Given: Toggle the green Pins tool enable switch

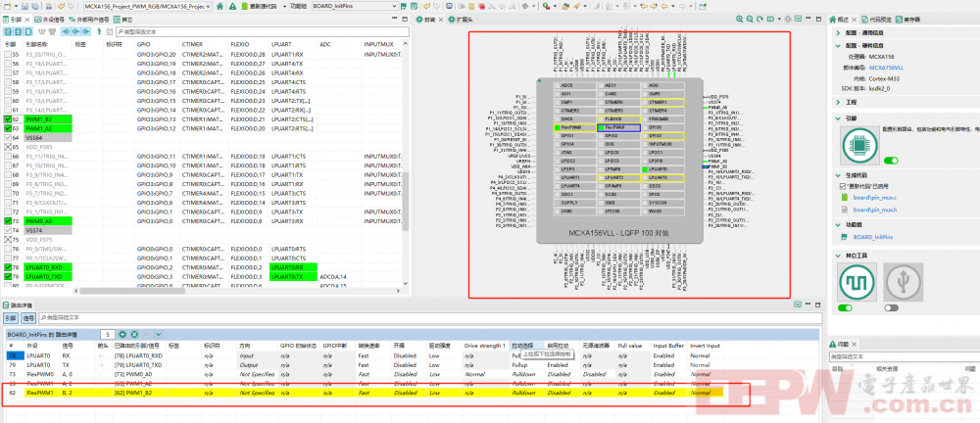Looking at the screenshot, I should (x=891, y=162).
